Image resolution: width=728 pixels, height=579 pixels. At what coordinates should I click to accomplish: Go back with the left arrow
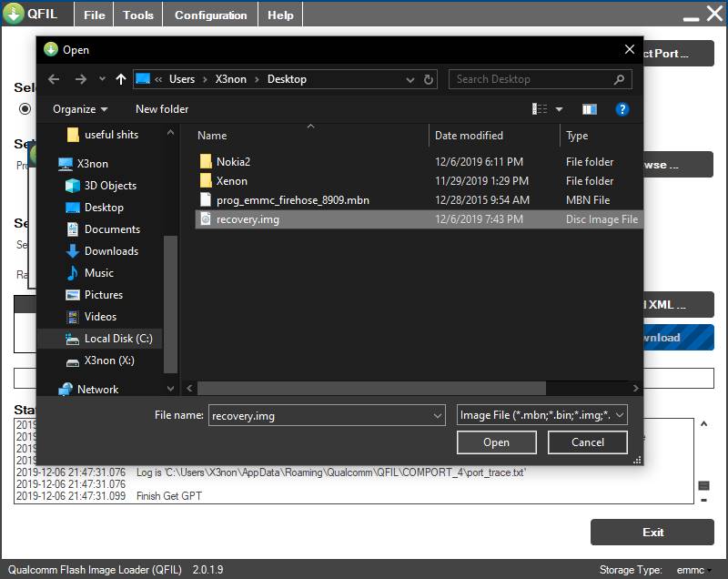click(54, 79)
